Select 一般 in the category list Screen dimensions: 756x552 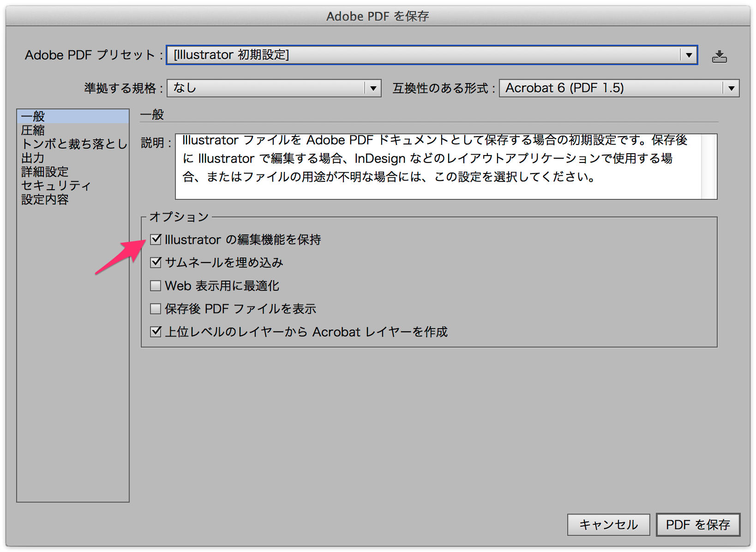72,116
